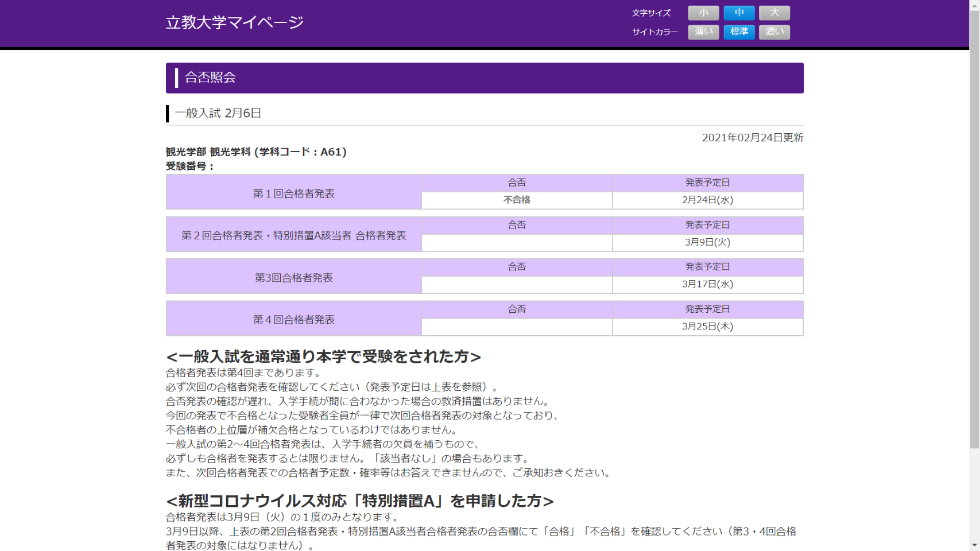The image size is (980, 551).
Task: Click the scrollbar down arrow
Action: pos(974,546)
